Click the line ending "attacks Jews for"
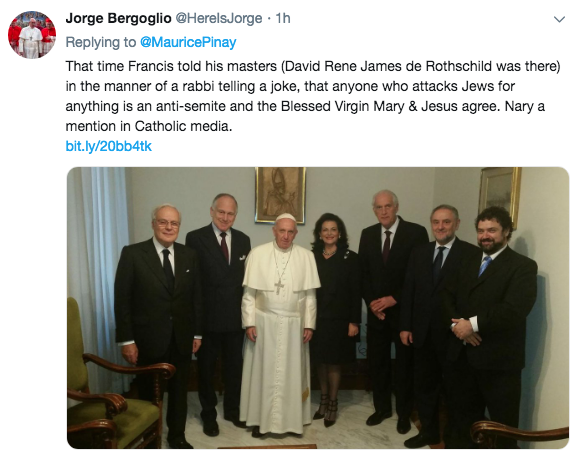Viewport: 579px width, 458px height. [x=290, y=86]
